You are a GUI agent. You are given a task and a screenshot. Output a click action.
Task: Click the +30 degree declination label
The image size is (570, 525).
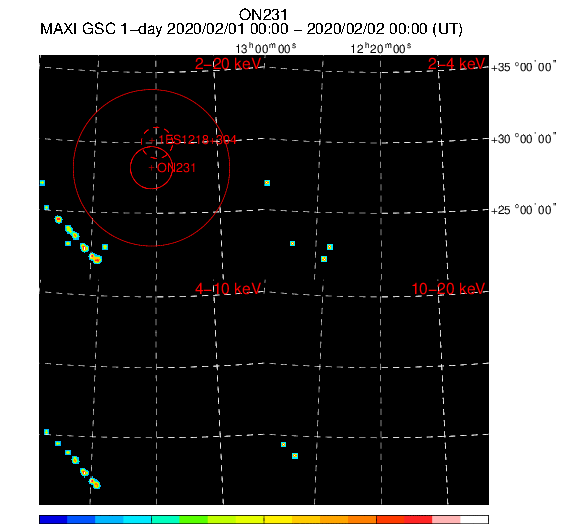(523, 139)
